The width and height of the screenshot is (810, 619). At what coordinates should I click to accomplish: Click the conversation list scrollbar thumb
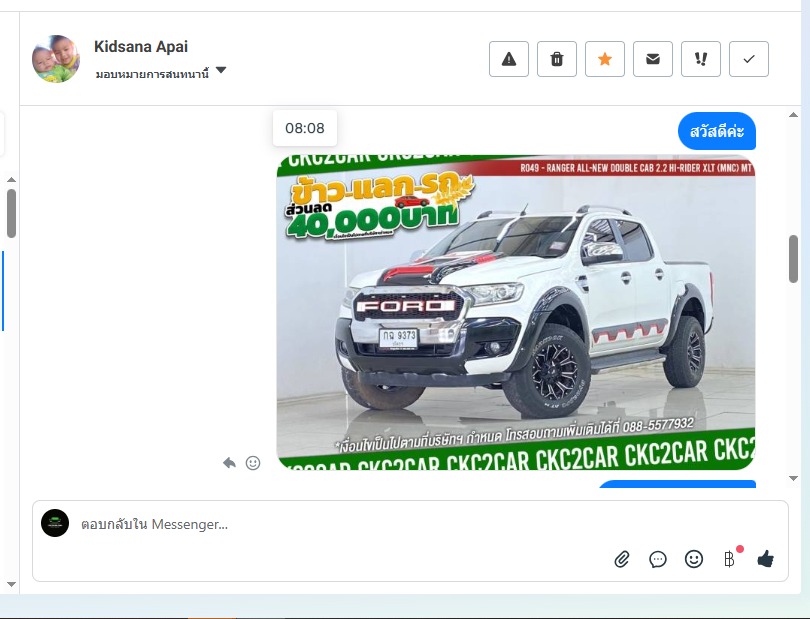pos(11,213)
